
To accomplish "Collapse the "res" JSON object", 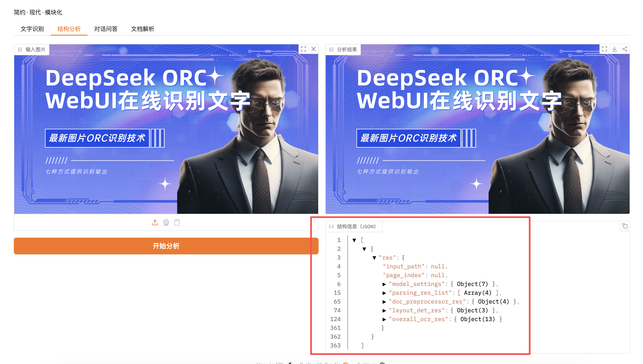I will (374, 258).
